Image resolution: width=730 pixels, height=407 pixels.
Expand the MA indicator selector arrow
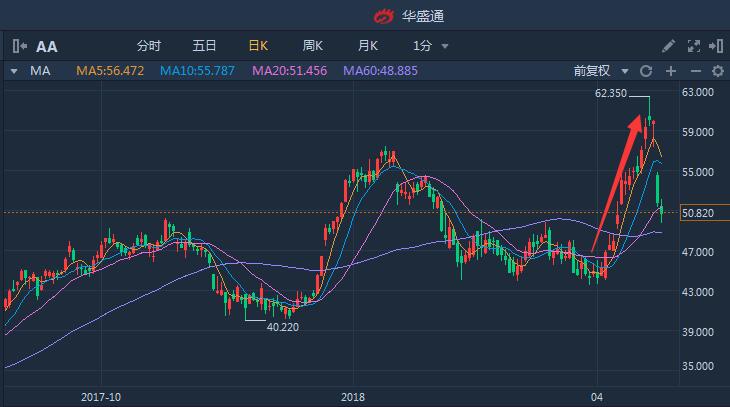14,71
